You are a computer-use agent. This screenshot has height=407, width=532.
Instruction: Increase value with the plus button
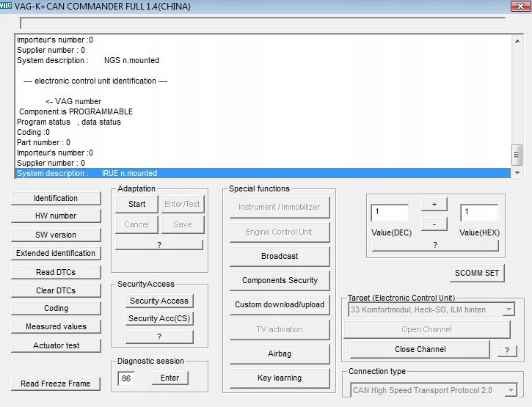coord(434,204)
